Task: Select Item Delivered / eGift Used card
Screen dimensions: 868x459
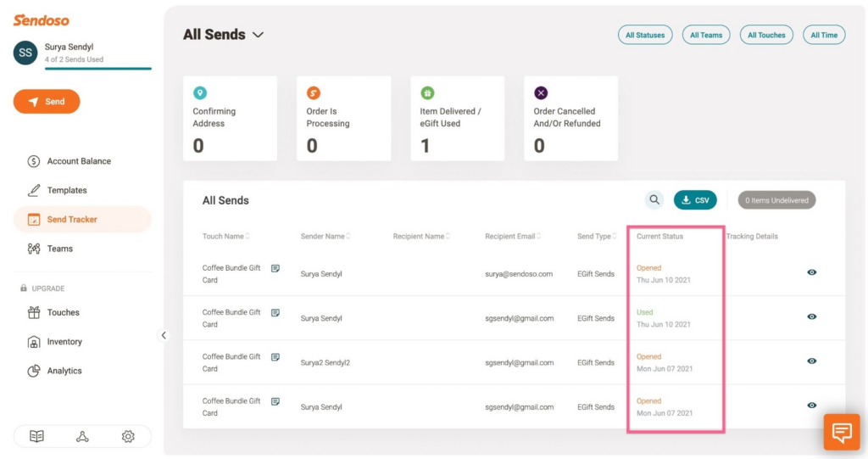Action: click(x=457, y=119)
